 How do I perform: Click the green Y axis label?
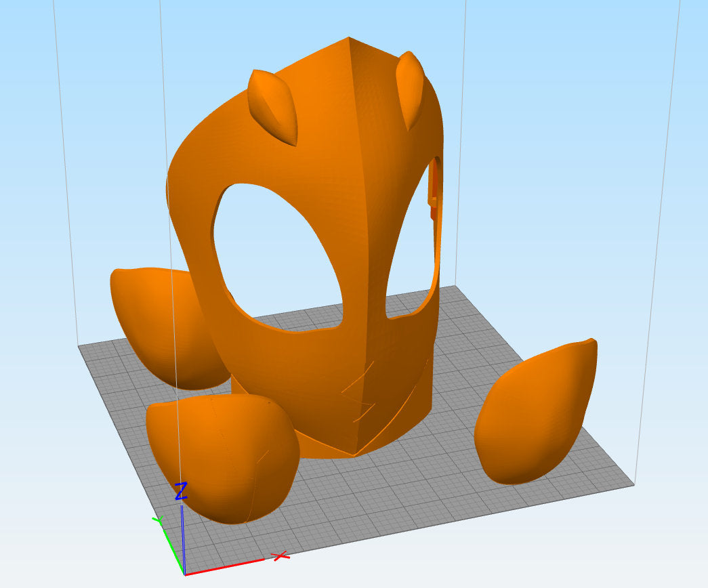pyautogui.click(x=158, y=520)
